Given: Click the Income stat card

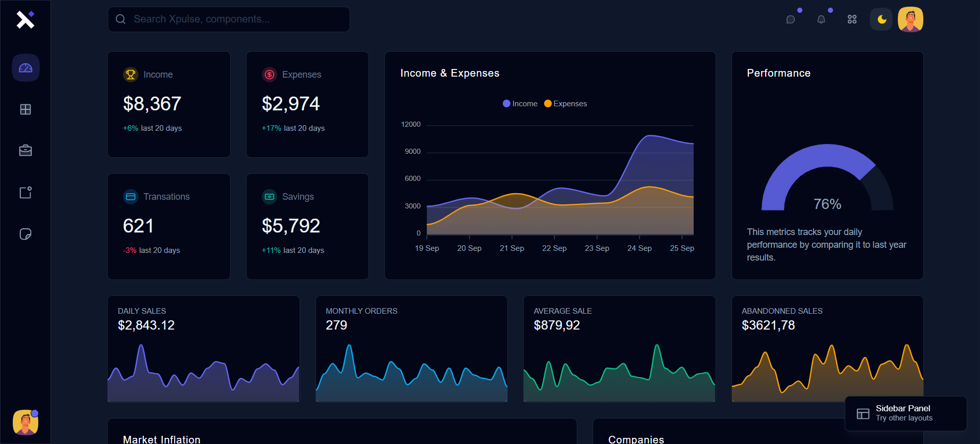Looking at the screenshot, I should (169, 104).
